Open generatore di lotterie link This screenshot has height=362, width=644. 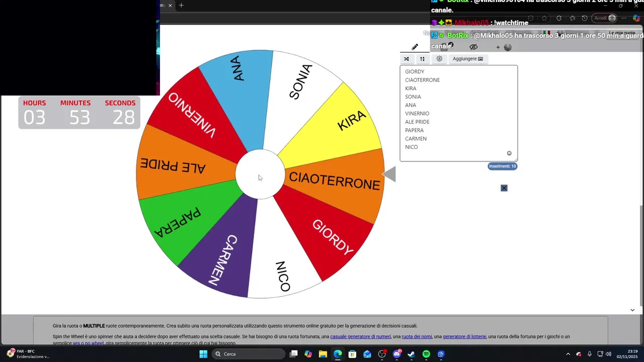(464, 336)
